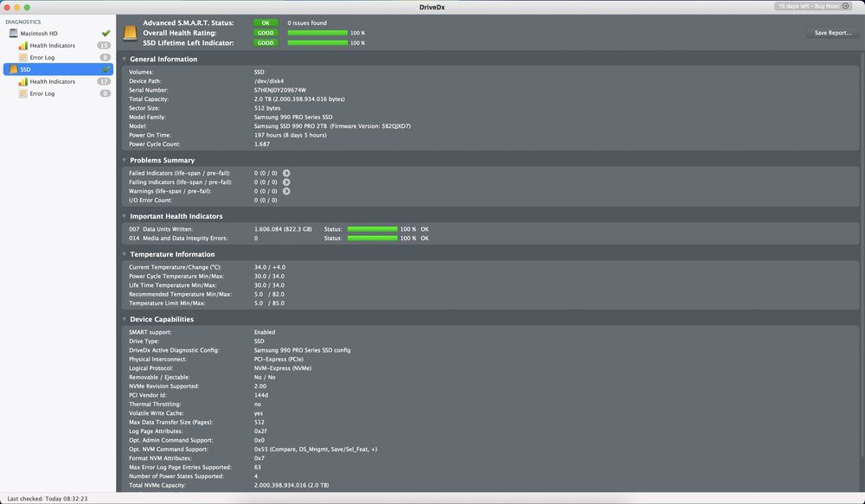The height and width of the screenshot is (504, 865).
Task: Open Health Indicators chart icon under Macintosh HD
Action: click(22, 46)
